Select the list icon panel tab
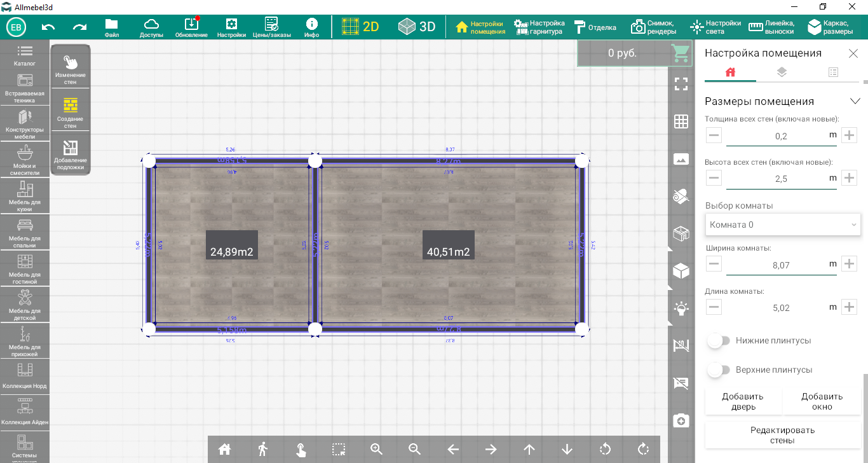 [x=833, y=72]
